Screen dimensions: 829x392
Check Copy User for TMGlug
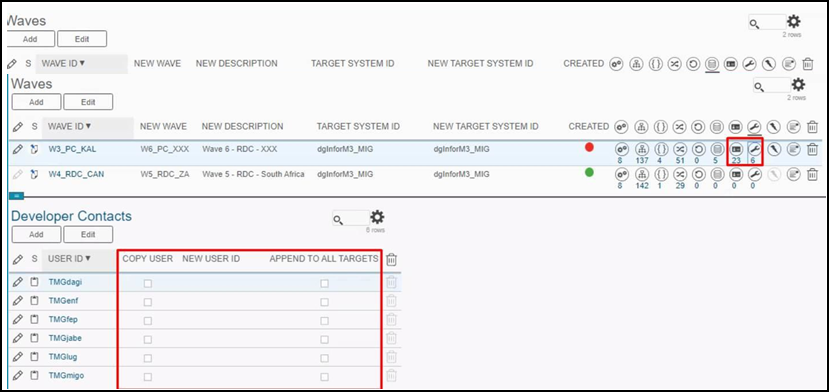(148, 358)
